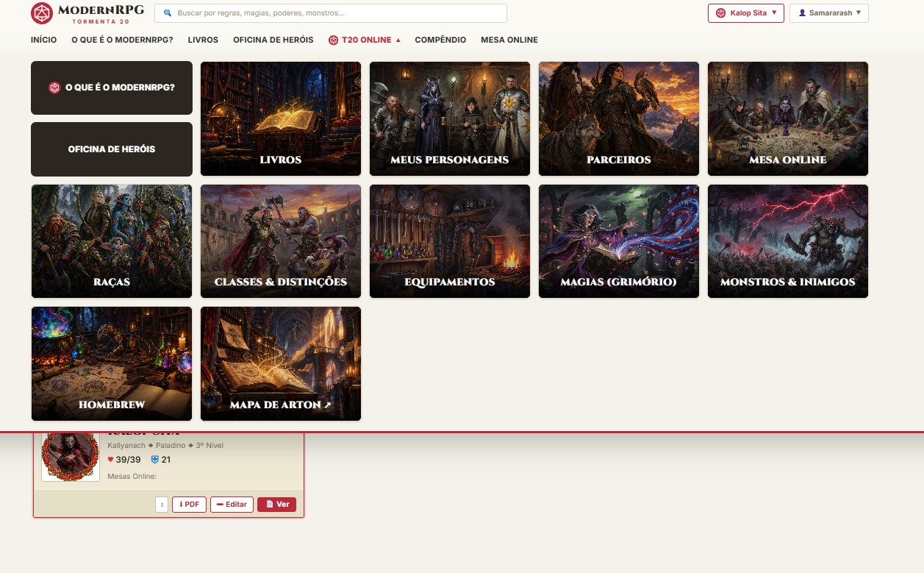
Task: Open the Samararash user account dropdown
Action: [829, 13]
